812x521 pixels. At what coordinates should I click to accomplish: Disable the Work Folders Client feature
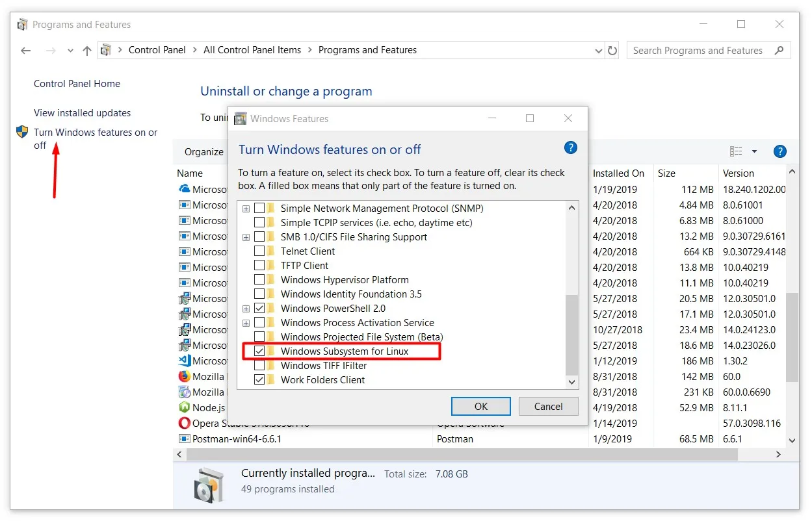(260, 379)
